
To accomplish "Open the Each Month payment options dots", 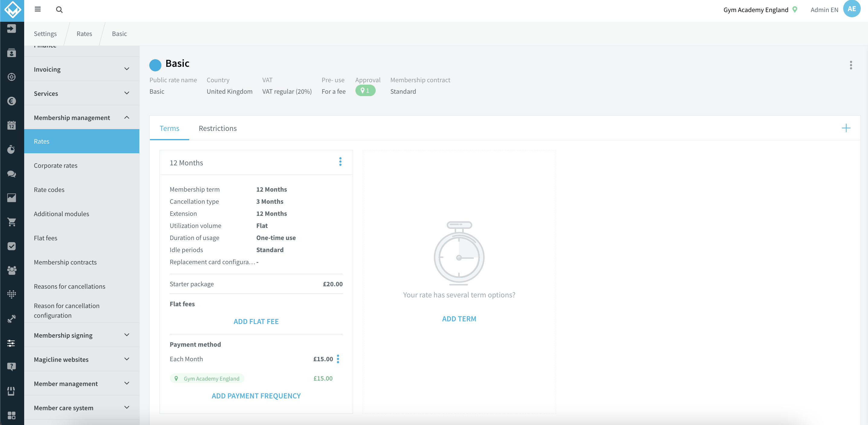I will point(338,359).
